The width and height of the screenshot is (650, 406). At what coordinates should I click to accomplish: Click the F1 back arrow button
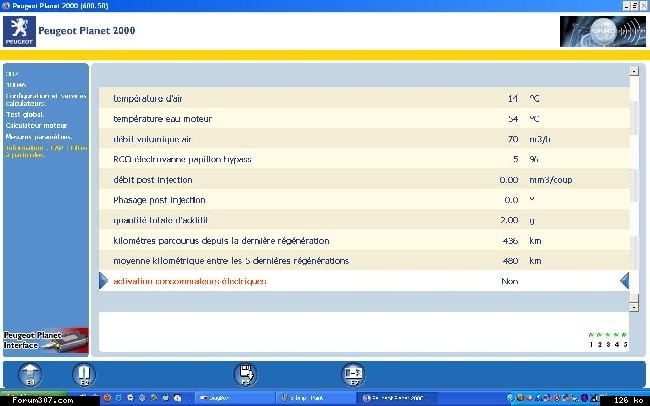[x=30, y=374]
